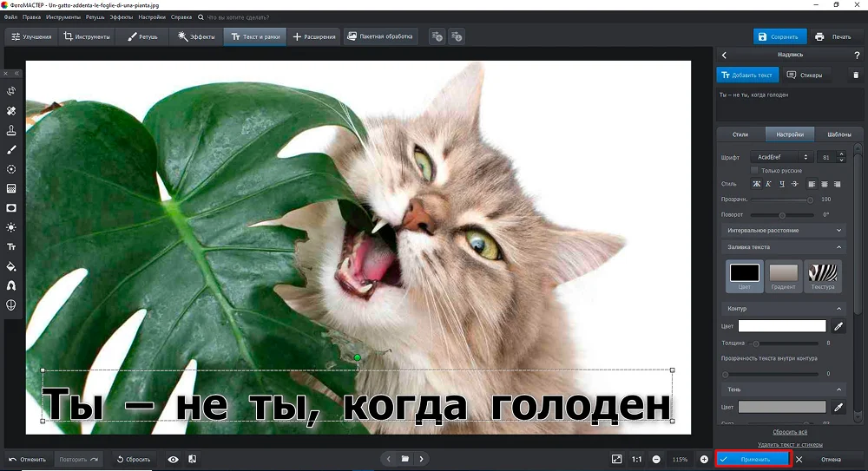Screen dimensions: 868x471
Task: Select the healing patch tool in left sidebar
Action: pos(11,111)
